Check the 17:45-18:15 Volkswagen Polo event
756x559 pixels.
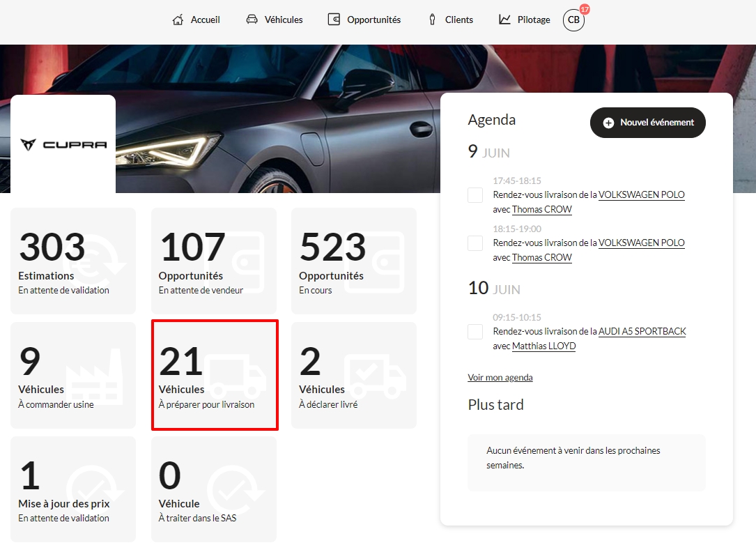tap(475, 195)
